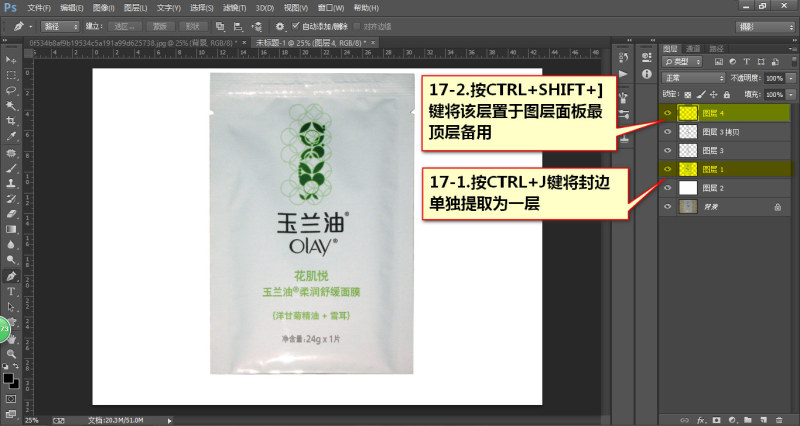
Task: Select the Eyedropper tool
Action: click(11, 136)
